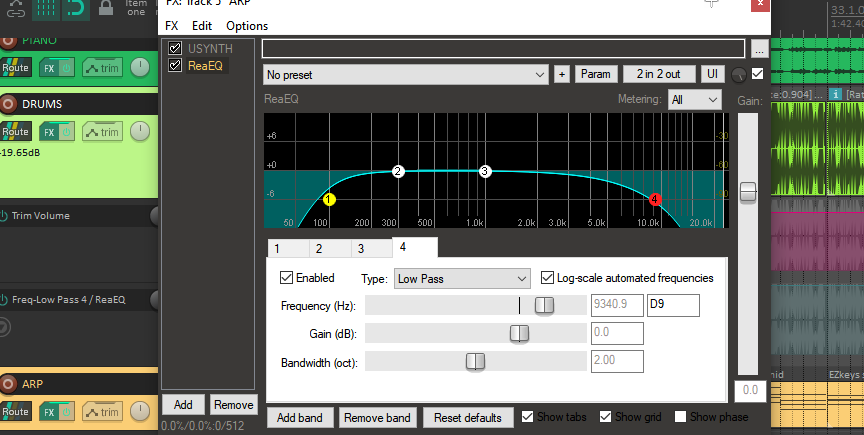
Task: Open the FX chain for the PIANO track
Action: pyautogui.click(x=49, y=68)
